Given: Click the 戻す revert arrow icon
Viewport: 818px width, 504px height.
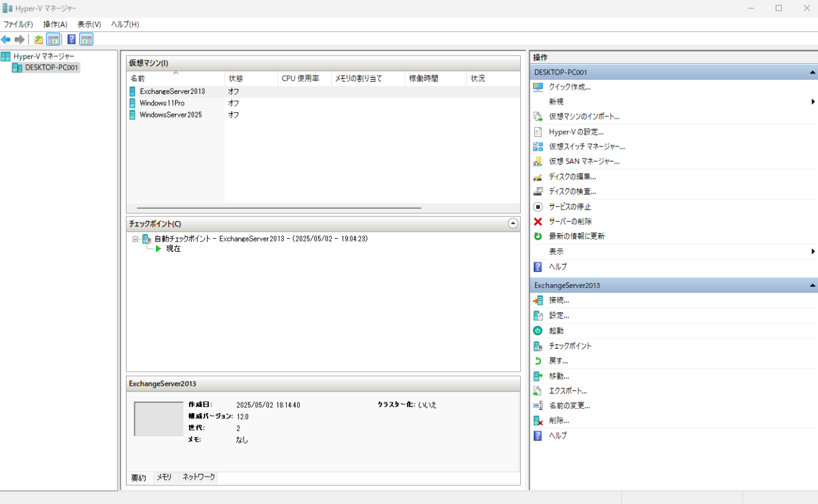Looking at the screenshot, I should click(x=537, y=360).
